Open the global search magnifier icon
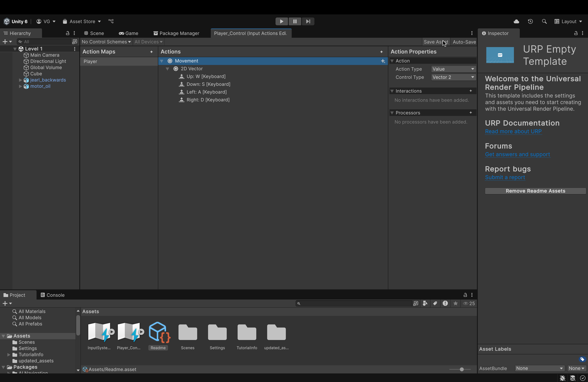Screen dimensions: 588x382 [544, 22]
